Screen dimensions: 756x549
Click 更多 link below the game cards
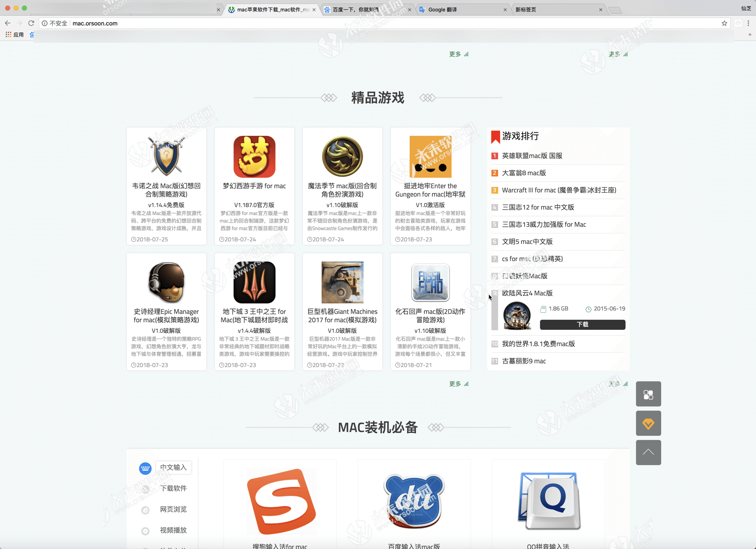click(x=459, y=384)
